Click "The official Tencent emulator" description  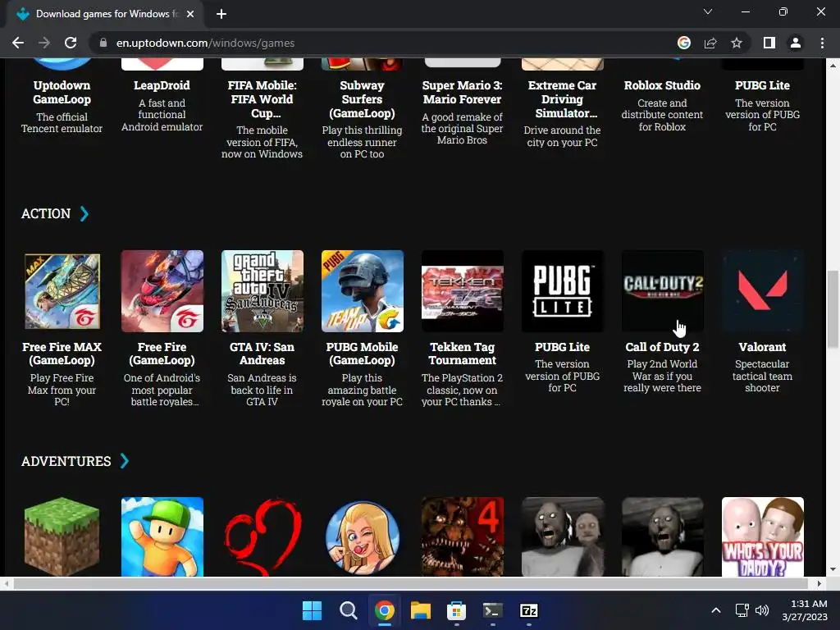tap(62, 123)
